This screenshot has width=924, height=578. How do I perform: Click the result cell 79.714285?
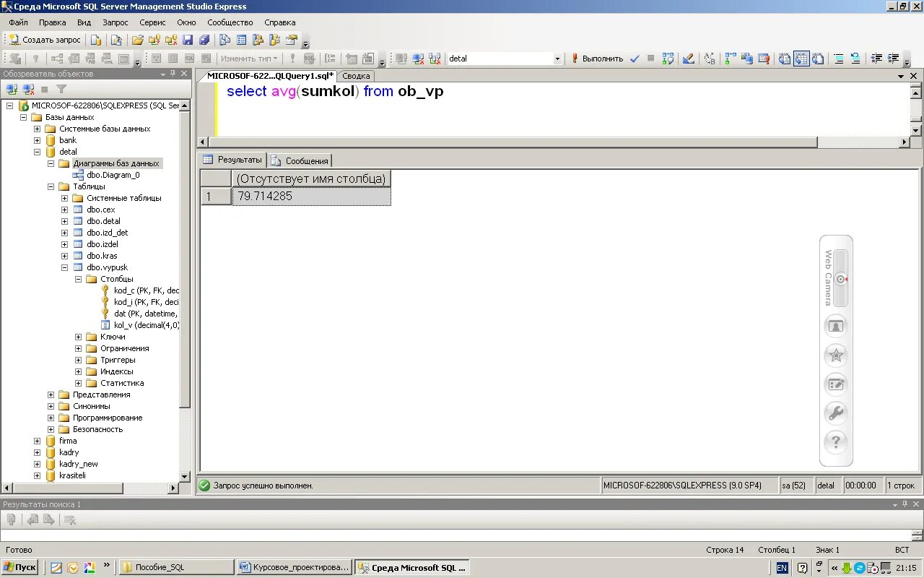point(311,197)
